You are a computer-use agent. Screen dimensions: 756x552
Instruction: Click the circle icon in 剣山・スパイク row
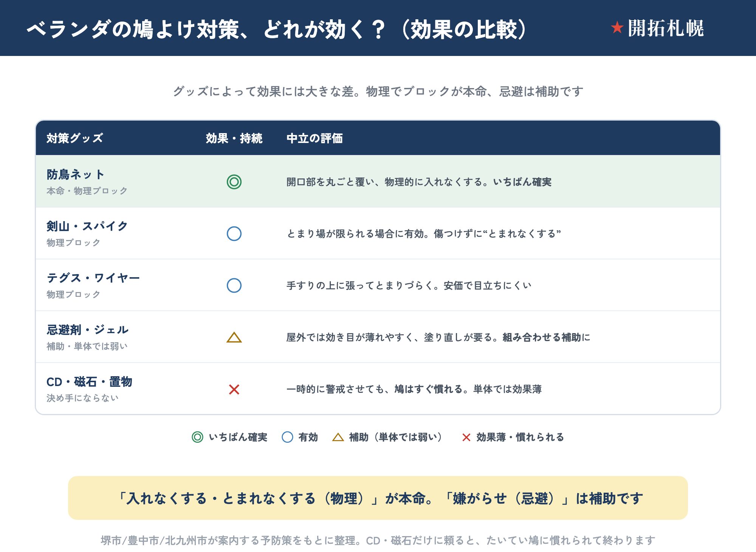click(x=234, y=234)
